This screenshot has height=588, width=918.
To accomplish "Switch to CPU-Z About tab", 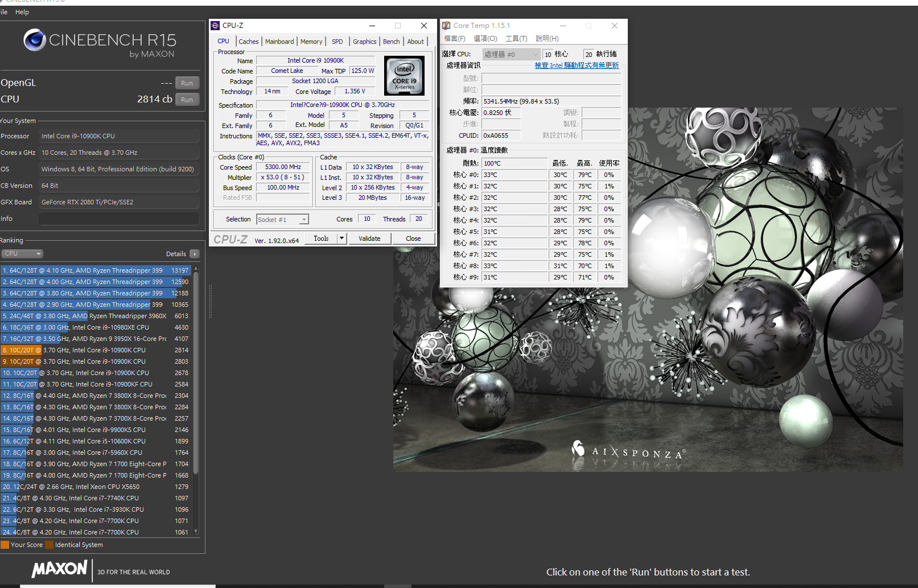I will (415, 42).
